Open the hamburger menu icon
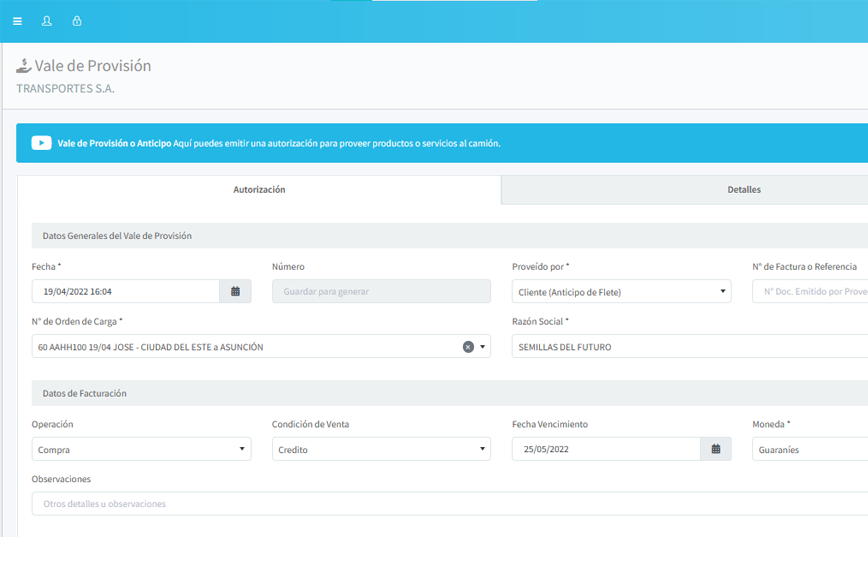 17,21
